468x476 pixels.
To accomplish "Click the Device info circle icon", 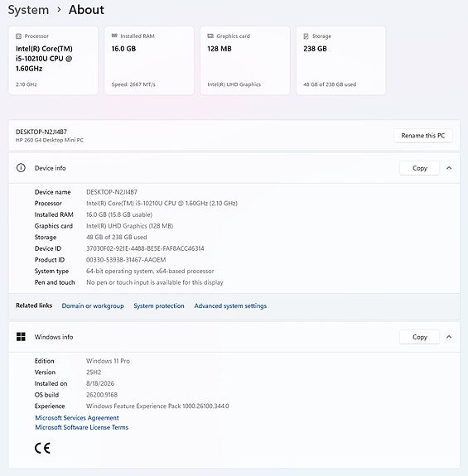I will 21,168.
